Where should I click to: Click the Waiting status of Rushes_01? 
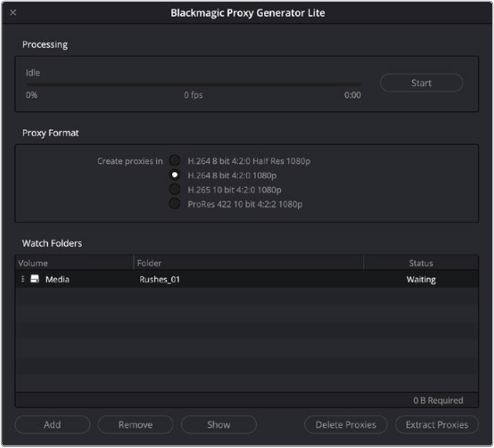(421, 279)
